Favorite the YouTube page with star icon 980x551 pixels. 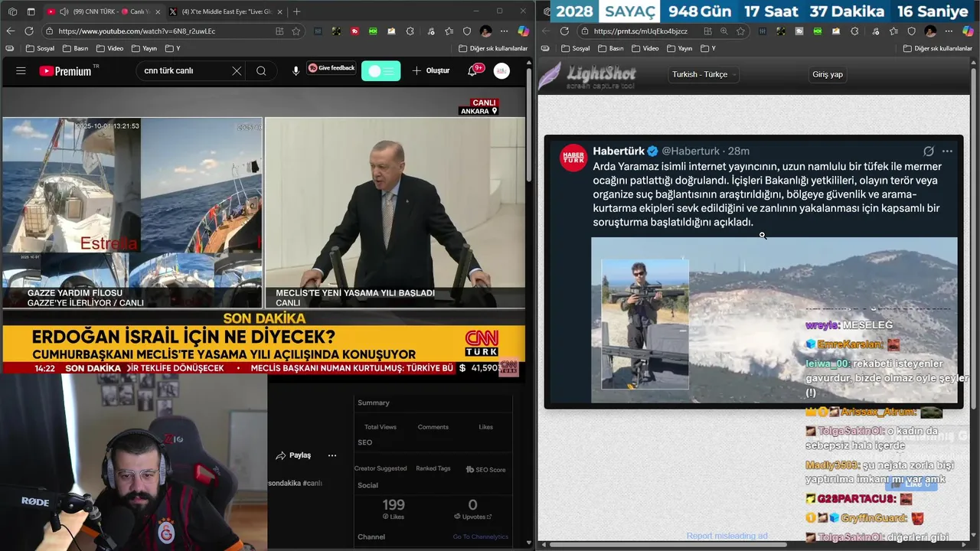[x=296, y=31]
